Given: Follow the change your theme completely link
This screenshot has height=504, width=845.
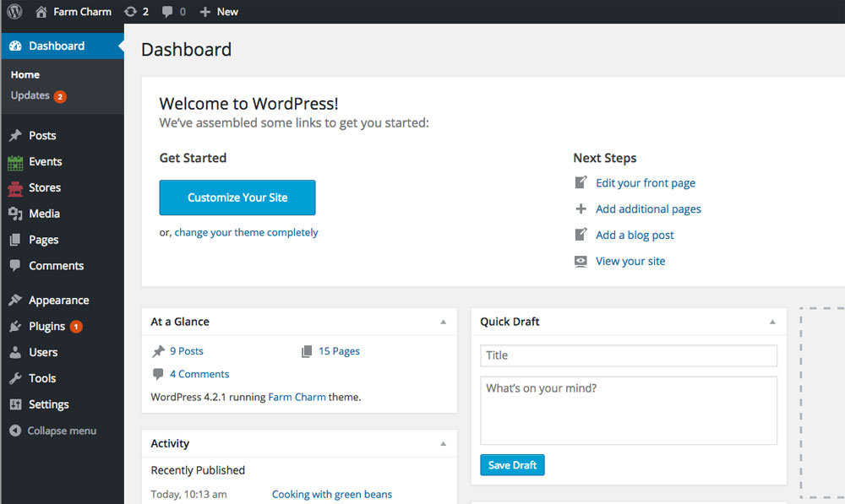Looking at the screenshot, I should (246, 232).
